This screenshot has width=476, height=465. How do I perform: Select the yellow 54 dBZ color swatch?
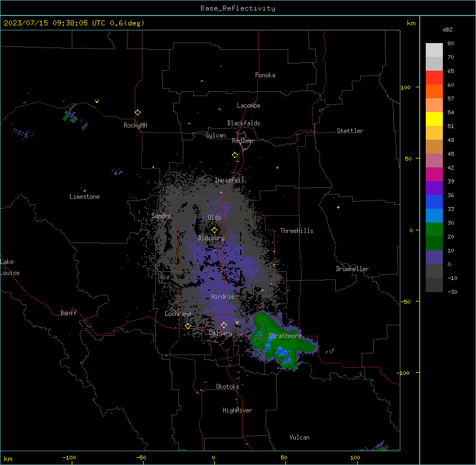coord(434,119)
